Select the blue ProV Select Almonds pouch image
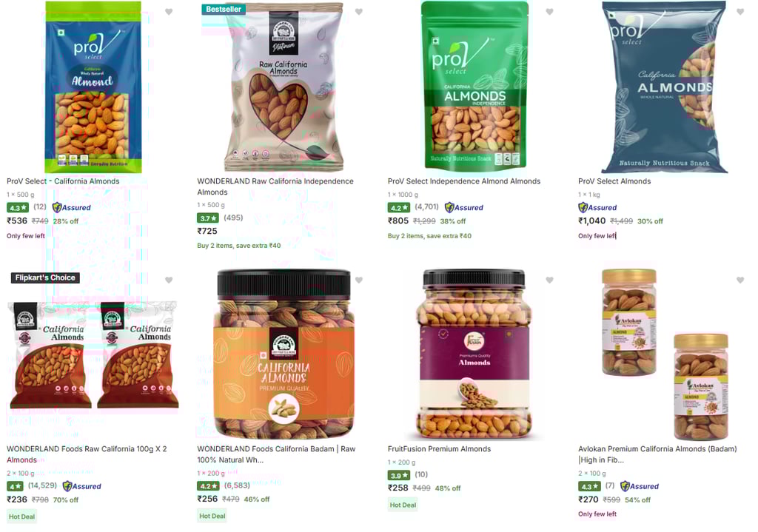Viewport: 758px width, 532px height. click(664, 87)
